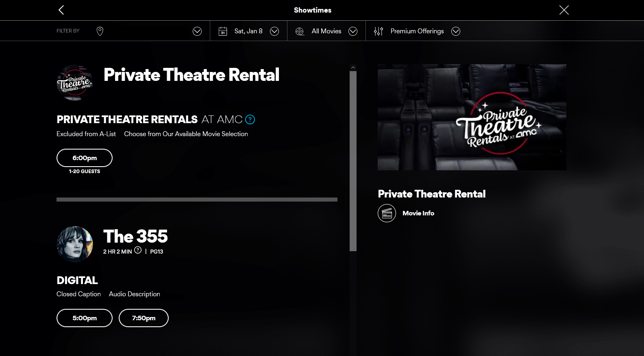Click the film reel icon by All Movies
This screenshot has height=356, width=644.
pyautogui.click(x=300, y=31)
